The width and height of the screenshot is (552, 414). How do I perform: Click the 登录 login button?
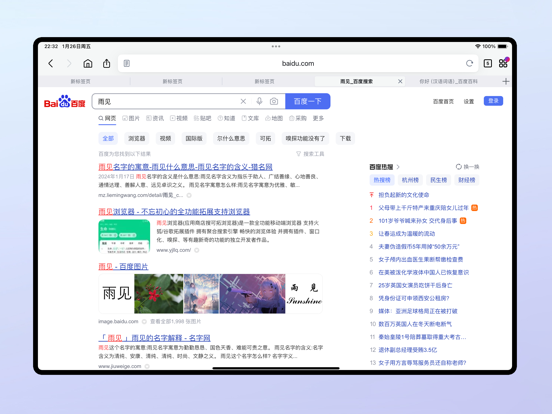click(x=493, y=101)
